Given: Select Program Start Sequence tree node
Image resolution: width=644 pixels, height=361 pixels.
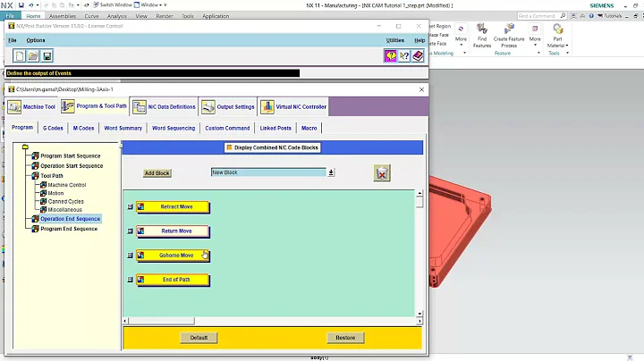Looking at the screenshot, I should point(71,155).
